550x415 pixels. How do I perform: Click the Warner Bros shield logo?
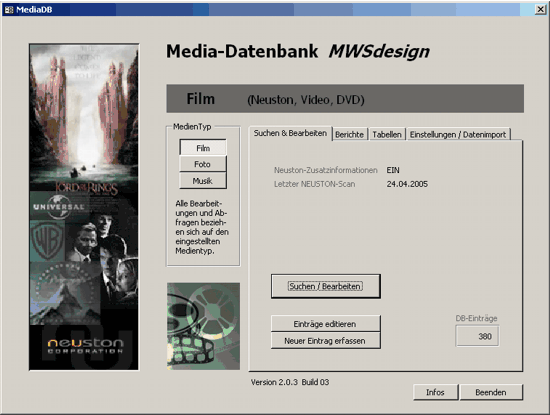point(47,241)
